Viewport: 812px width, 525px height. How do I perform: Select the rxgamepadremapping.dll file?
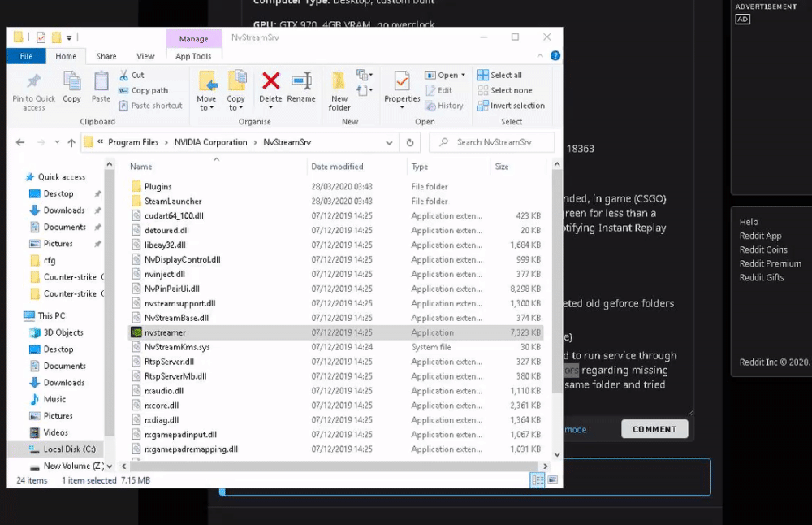[x=336, y=449]
